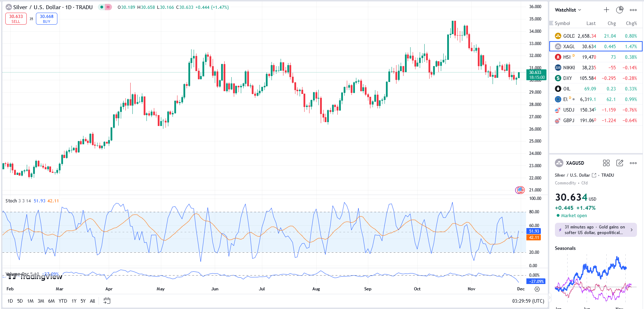
Task: Switch to the YTD time range
Action: click(63, 301)
